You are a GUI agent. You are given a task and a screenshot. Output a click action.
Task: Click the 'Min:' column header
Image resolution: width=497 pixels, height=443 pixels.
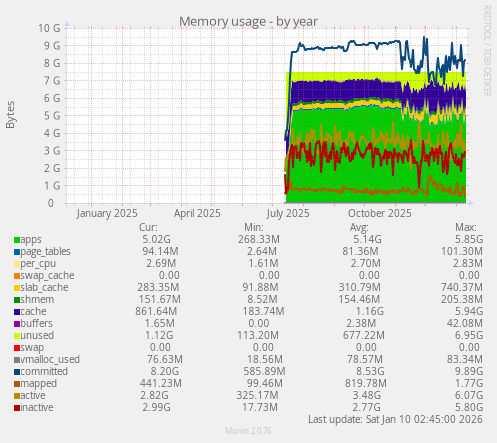click(254, 227)
